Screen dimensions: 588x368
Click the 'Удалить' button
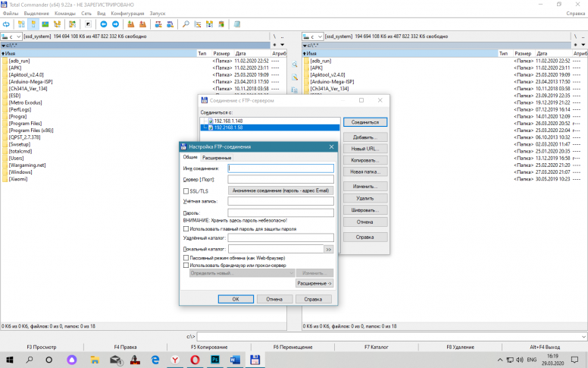[365, 198]
